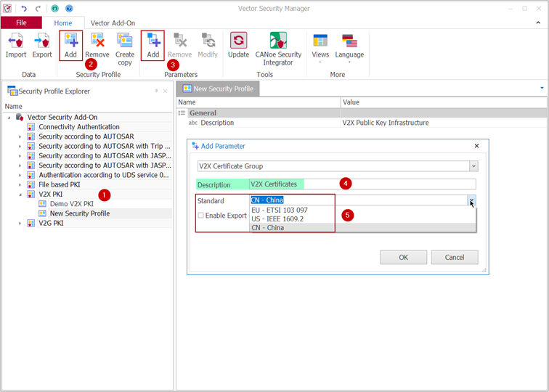Expand Security according to AUTOSAR with Trip node
Screen dimensions: 549x392
(20, 146)
